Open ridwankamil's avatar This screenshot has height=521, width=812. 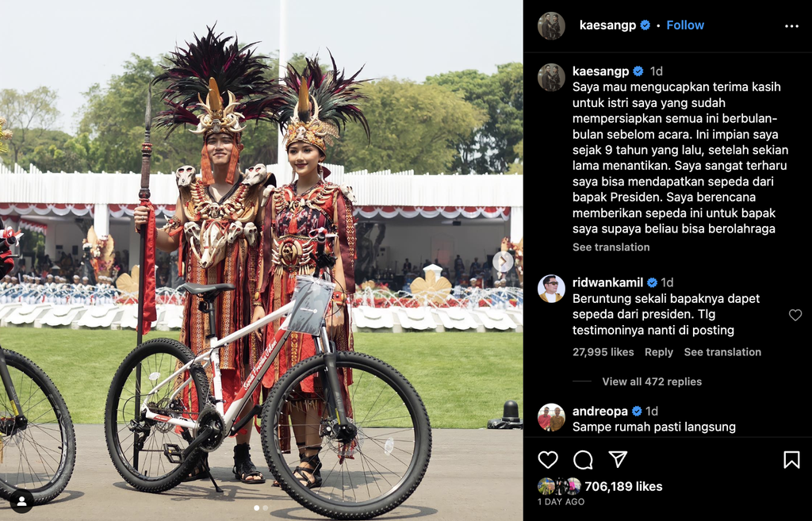pyautogui.click(x=551, y=289)
